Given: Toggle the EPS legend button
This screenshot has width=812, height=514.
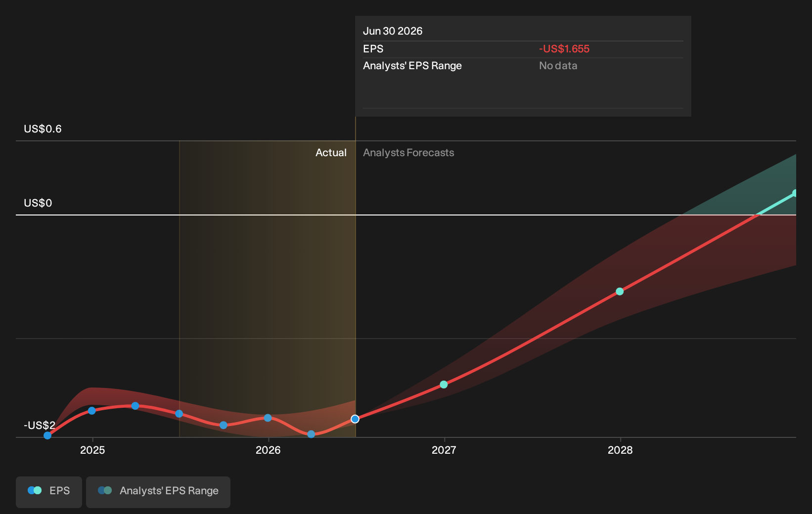Looking at the screenshot, I should pos(49,492).
